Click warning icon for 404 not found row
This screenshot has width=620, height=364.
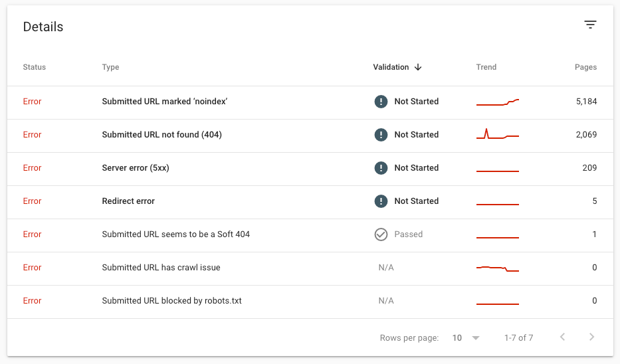381,135
